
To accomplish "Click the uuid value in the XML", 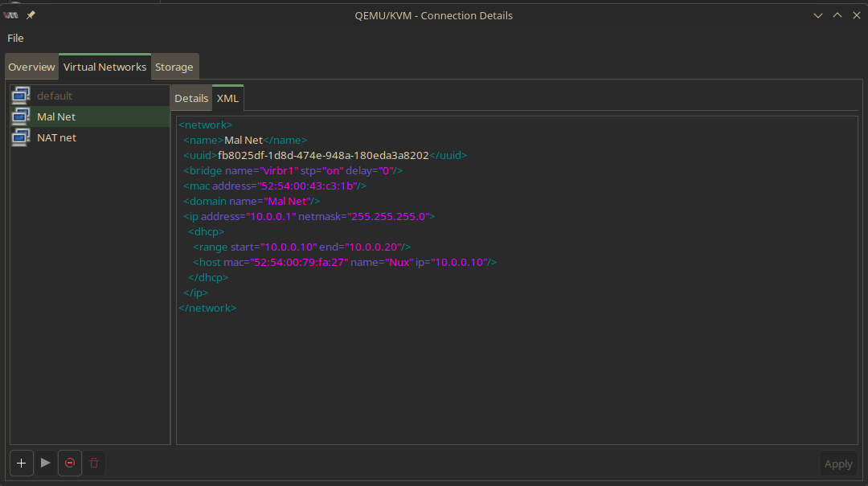I will (323, 156).
